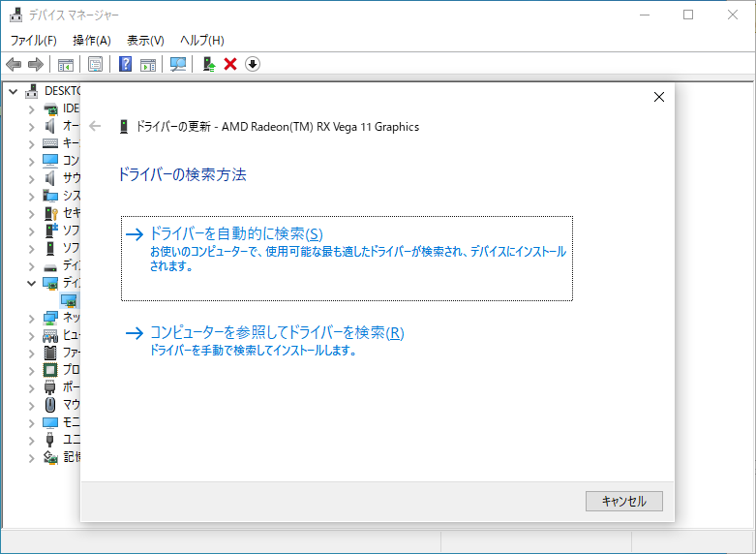The image size is (756, 554).
Task: Expand the セキ (security) node
Action: coord(32,214)
